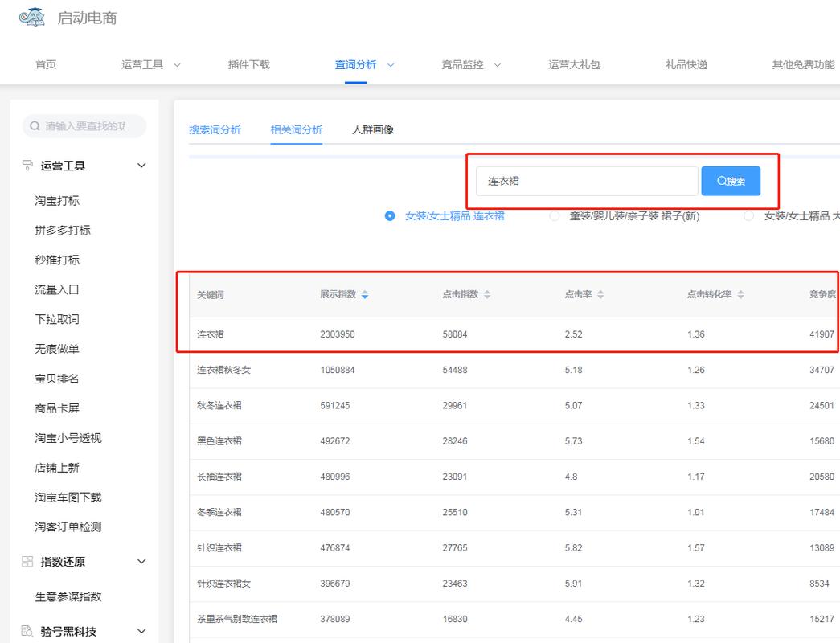The height and width of the screenshot is (643, 840).
Task: Select the last 女装/女士精品 radio option
Action: coord(749,216)
